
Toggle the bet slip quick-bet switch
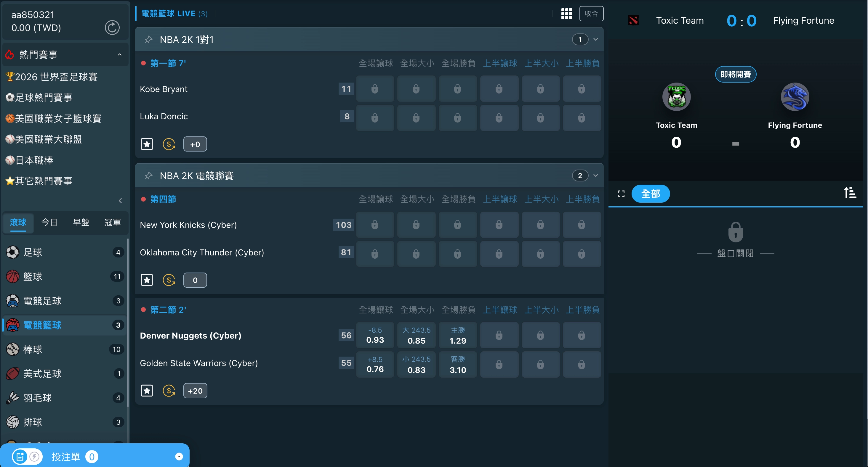coord(27,457)
